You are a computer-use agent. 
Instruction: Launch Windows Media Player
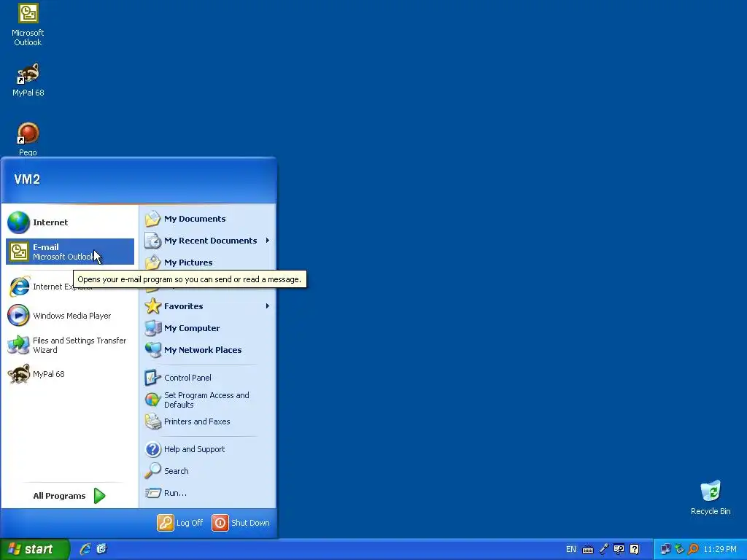[70, 316]
